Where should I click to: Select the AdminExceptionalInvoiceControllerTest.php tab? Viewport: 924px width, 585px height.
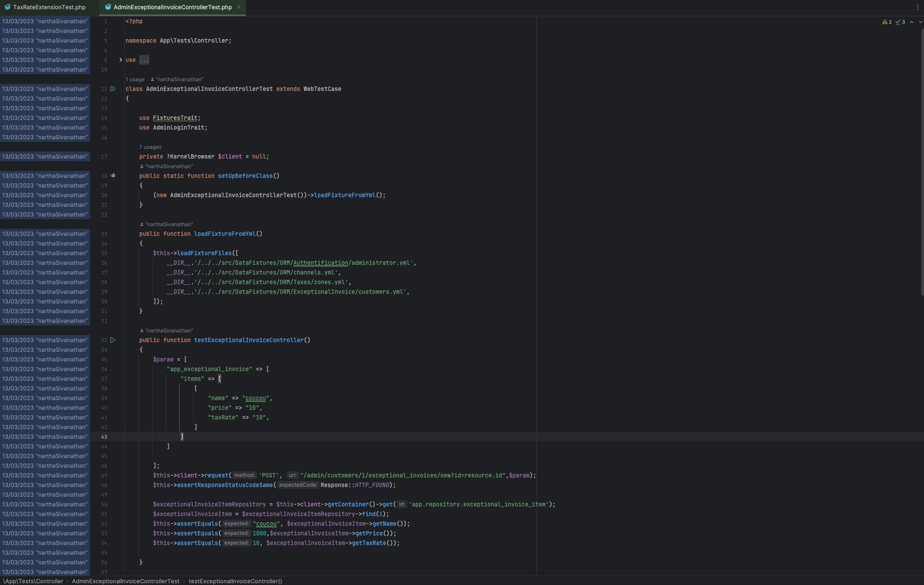coord(172,7)
